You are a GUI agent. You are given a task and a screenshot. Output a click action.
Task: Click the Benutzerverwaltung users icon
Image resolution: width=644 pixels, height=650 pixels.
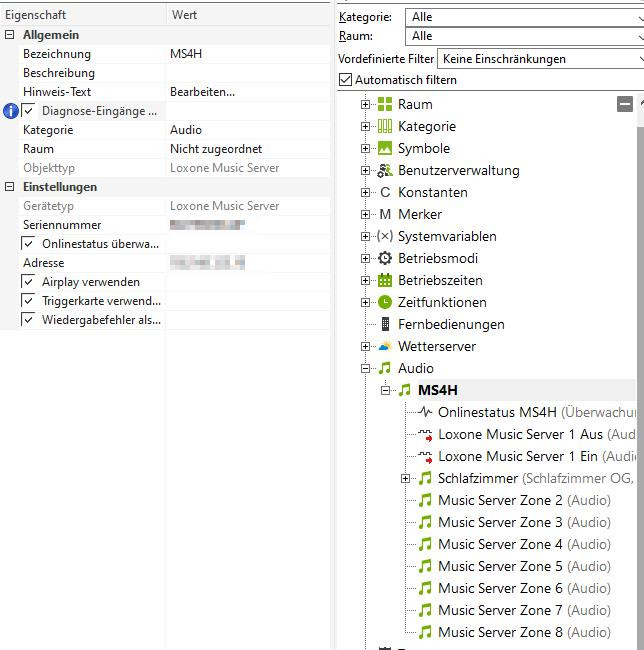385,170
